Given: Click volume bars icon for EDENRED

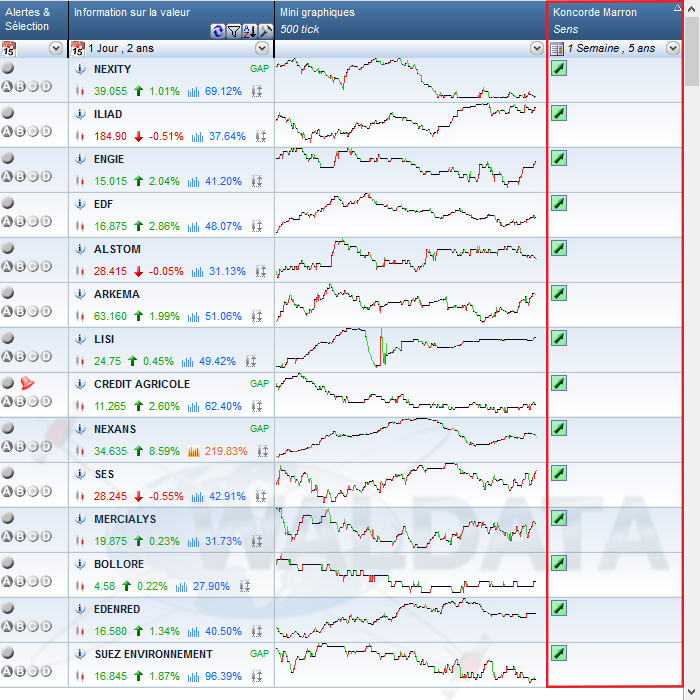Looking at the screenshot, I should tap(194, 632).
